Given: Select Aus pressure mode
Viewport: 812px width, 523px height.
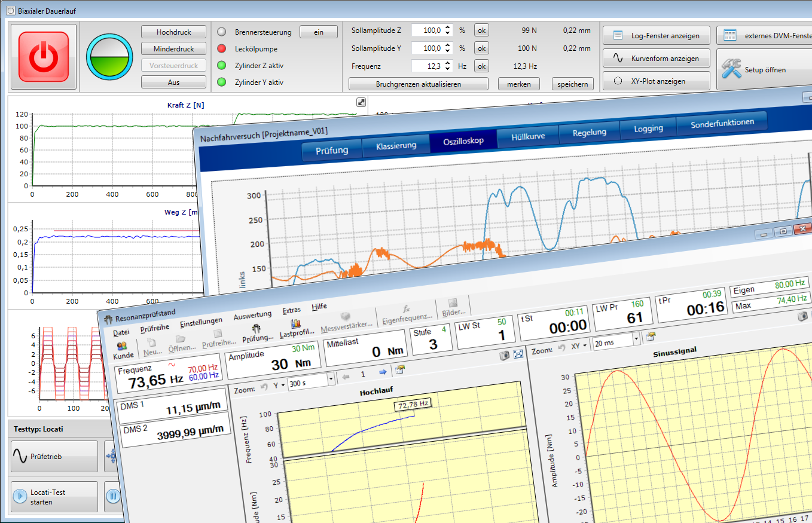Looking at the screenshot, I should 174,82.
